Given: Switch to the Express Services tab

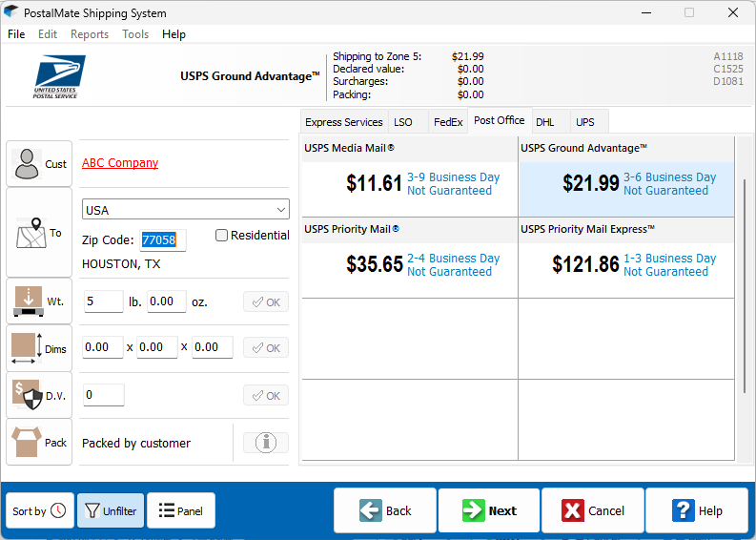Looking at the screenshot, I should coord(344,122).
